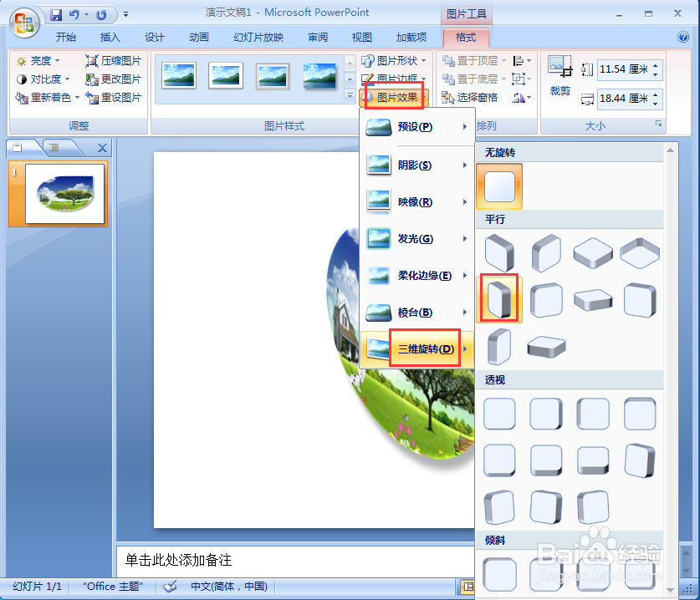Viewport: 700px width, 600px height.
Task: Select last parallel preset in third row
Action: [546, 347]
